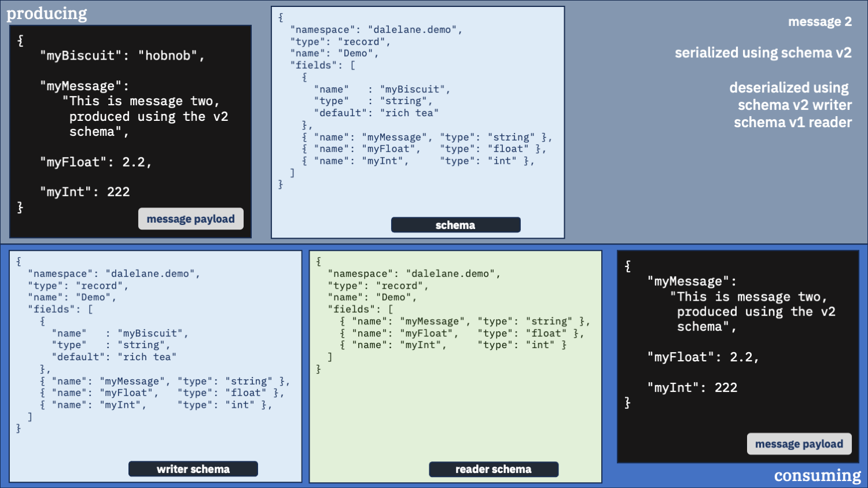Select "rich tea" default in top schema panel
The image size is (868, 488).
[x=409, y=113]
